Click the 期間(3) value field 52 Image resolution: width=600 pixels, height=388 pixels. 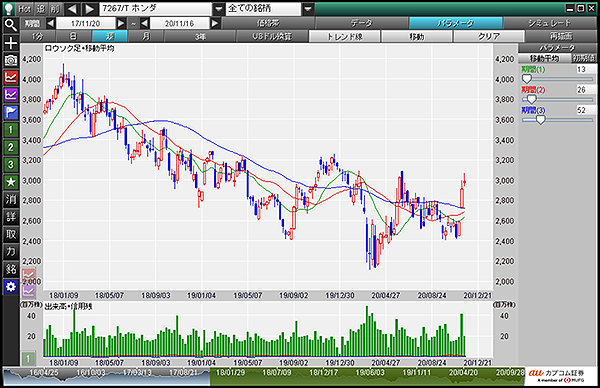586,110
